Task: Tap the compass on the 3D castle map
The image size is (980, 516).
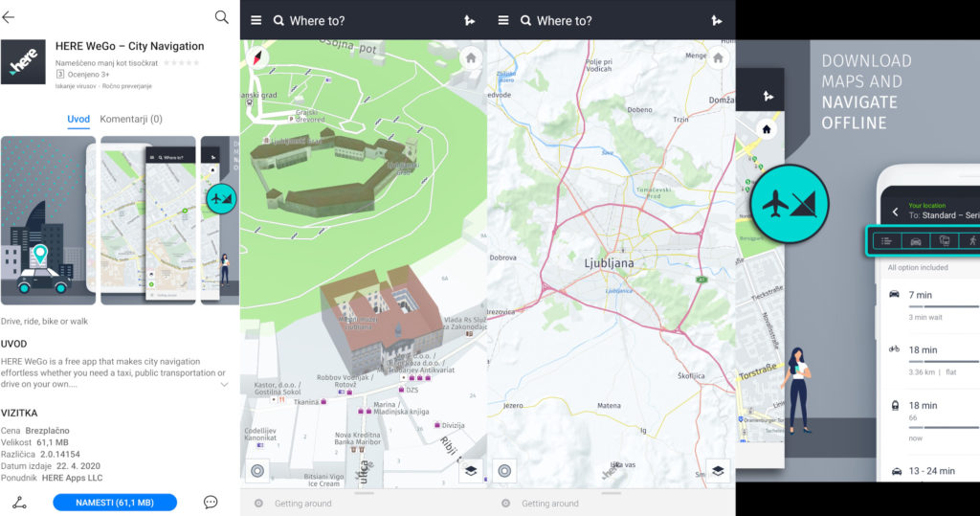Action: point(259,56)
